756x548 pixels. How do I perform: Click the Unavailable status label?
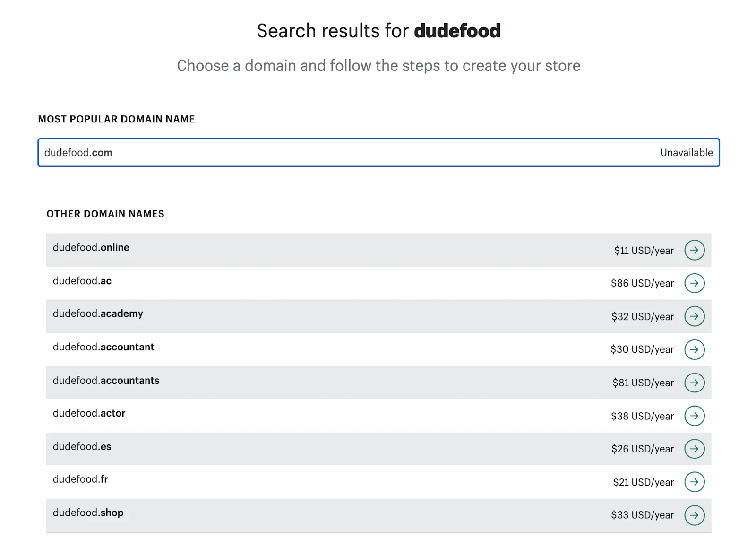click(687, 153)
